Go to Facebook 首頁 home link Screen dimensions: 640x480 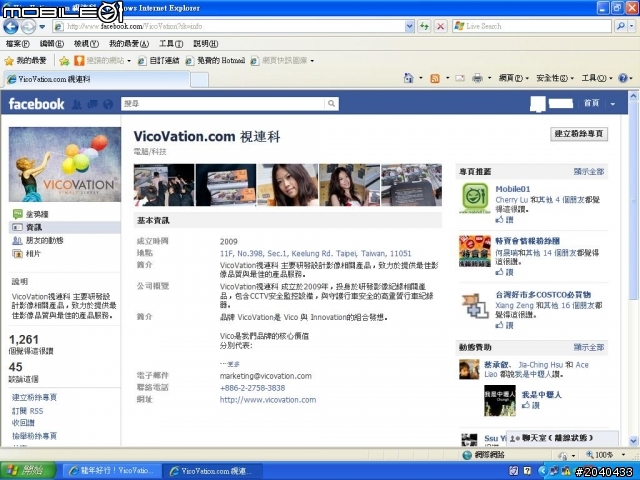[591, 104]
